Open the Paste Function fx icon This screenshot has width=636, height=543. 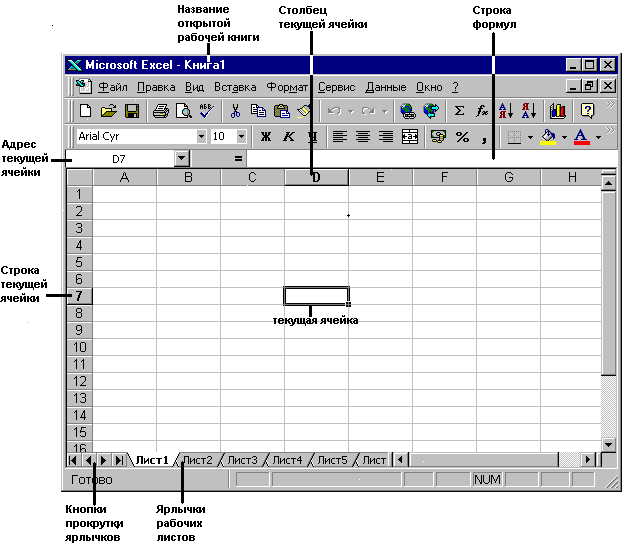click(482, 111)
